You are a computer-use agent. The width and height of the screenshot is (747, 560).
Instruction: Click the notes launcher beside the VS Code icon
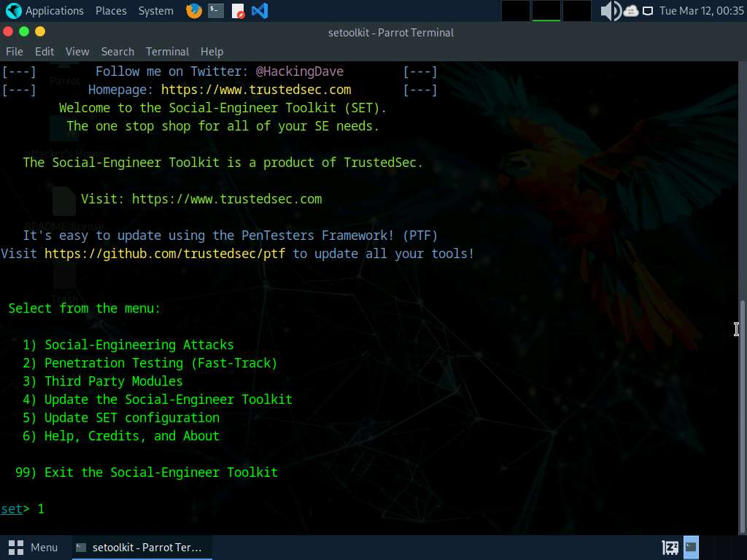(238, 11)
